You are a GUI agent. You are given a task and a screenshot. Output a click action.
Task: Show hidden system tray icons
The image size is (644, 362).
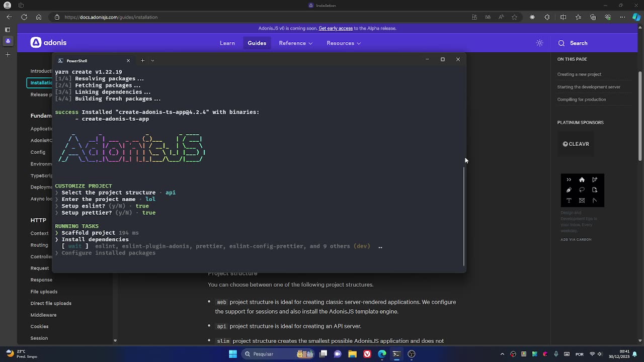pyautogui.click(x=502, y=354)
